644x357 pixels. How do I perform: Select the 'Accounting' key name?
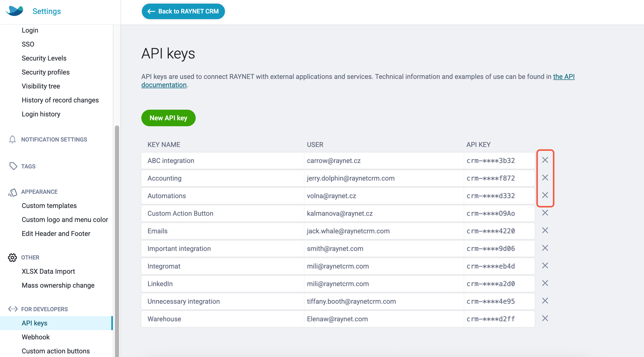tap(165, 178)
